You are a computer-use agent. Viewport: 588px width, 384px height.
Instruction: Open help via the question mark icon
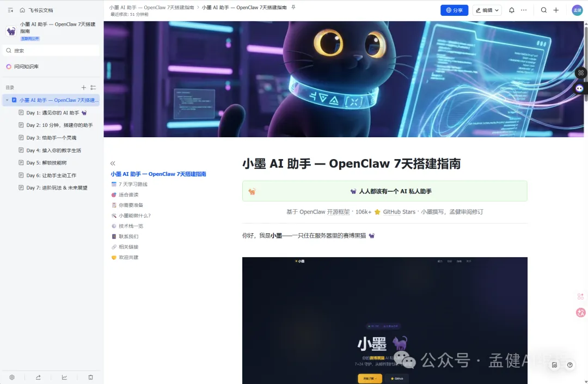(569, 365)
